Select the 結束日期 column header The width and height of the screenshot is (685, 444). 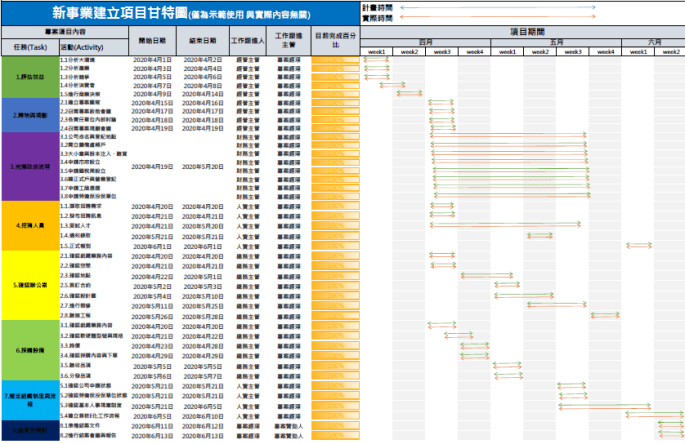click(x=203, y=41)
